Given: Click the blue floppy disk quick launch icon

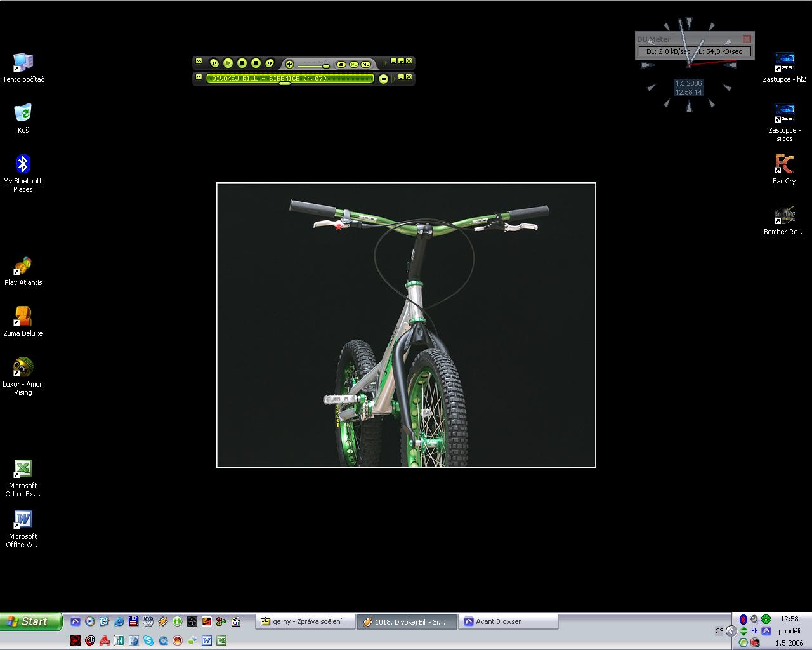Looking at the screenshot, I should tap(134, 621).
